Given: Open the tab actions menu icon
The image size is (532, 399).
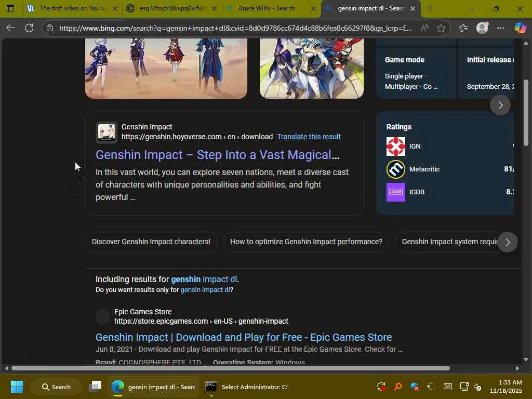Looking at the screenshot, I should pyautogui.click(x=10, y=8).
